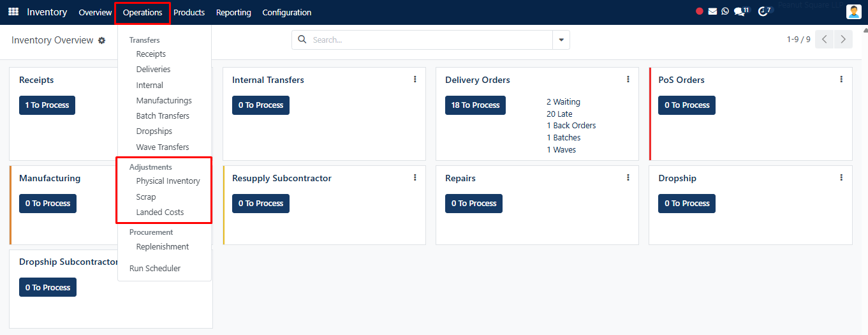Open Internal Transfers card kebab menu
The width and height of the screenshot is (868, 335).
tap(415, 79)
